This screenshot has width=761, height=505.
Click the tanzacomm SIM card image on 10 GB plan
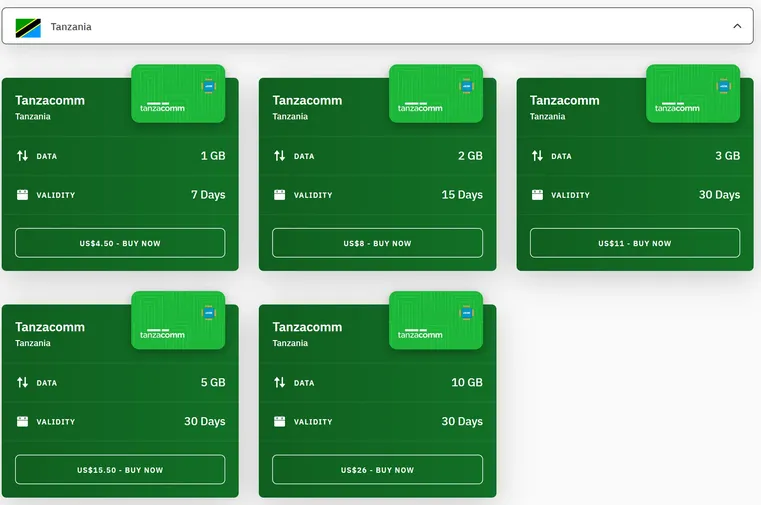[x=436, y=320]
